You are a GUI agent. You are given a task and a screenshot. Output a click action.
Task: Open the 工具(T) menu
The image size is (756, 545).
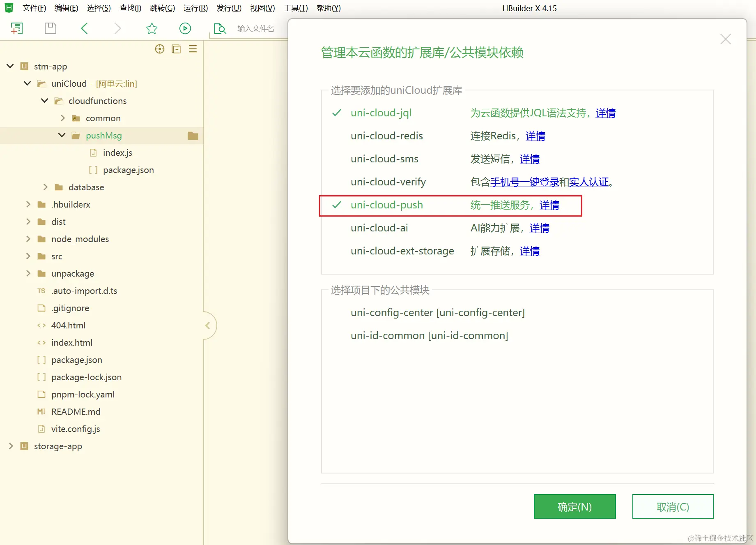click(x=296, y=8)
